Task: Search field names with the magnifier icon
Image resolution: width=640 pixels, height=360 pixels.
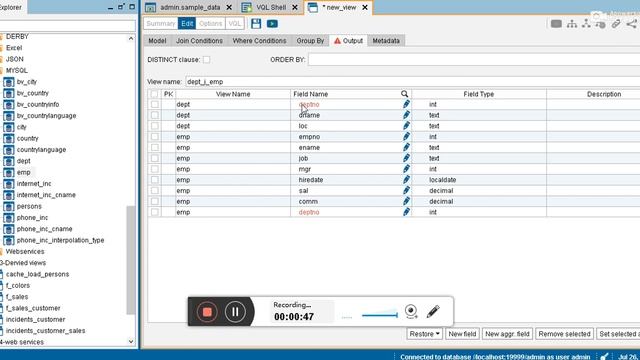Action: 404,94
